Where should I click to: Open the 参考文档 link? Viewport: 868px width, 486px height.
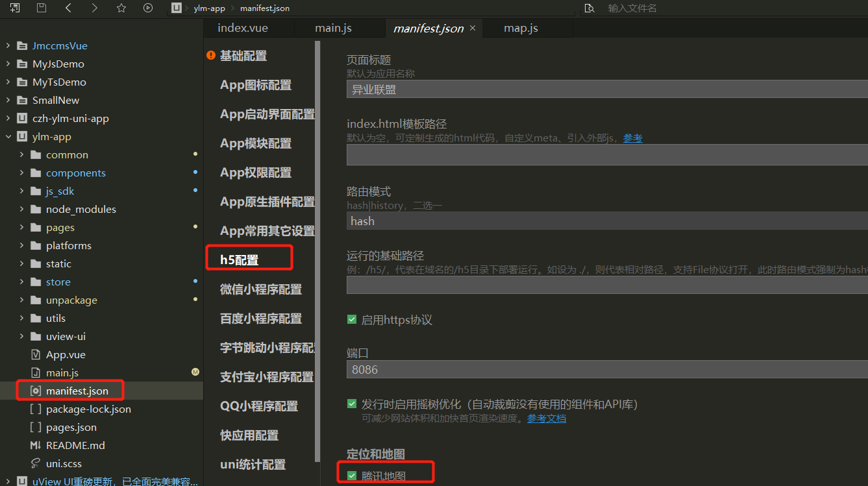[547, 419]
